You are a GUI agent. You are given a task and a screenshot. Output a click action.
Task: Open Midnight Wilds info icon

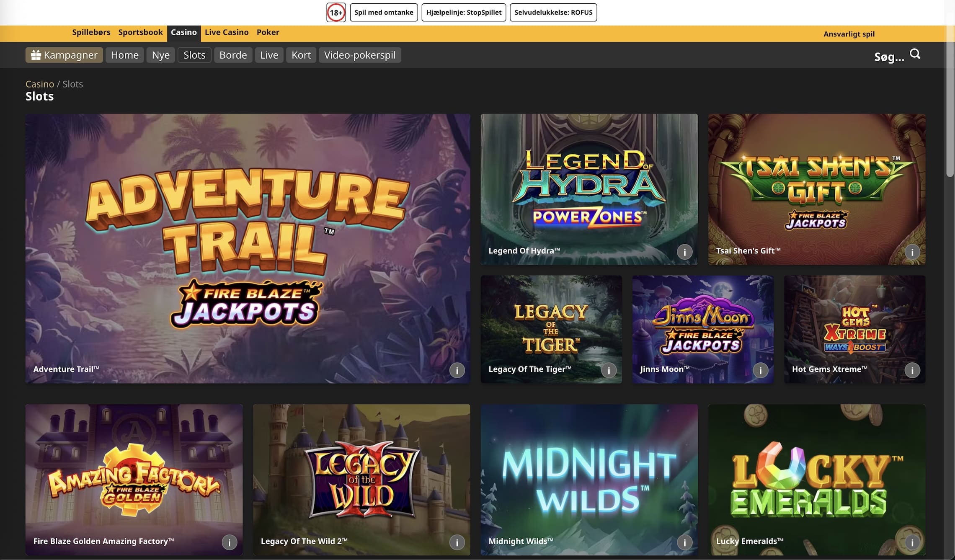tap(684, 543)
